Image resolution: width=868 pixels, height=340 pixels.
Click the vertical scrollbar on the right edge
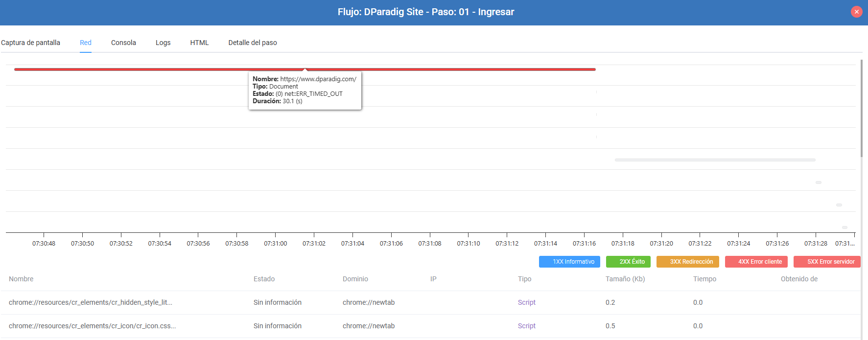[x=862, y=108]
